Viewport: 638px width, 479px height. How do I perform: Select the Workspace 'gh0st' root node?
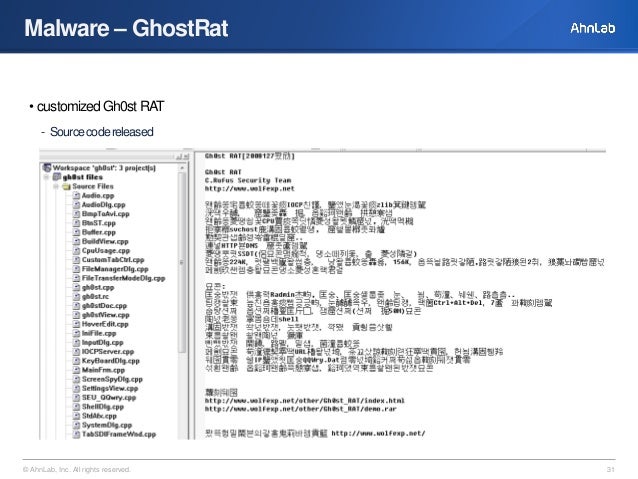104,168
